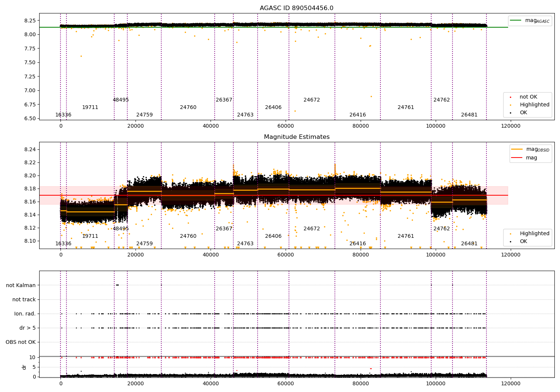Click obsid label 26416 in Magnitude Estimates panel

358,244
